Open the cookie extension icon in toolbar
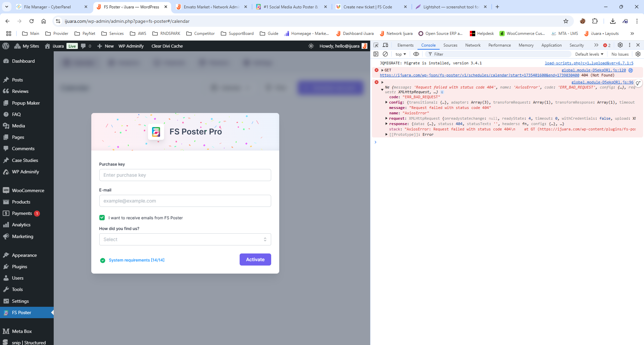This screenshot has width=644, height=345. tap(583, 21)
